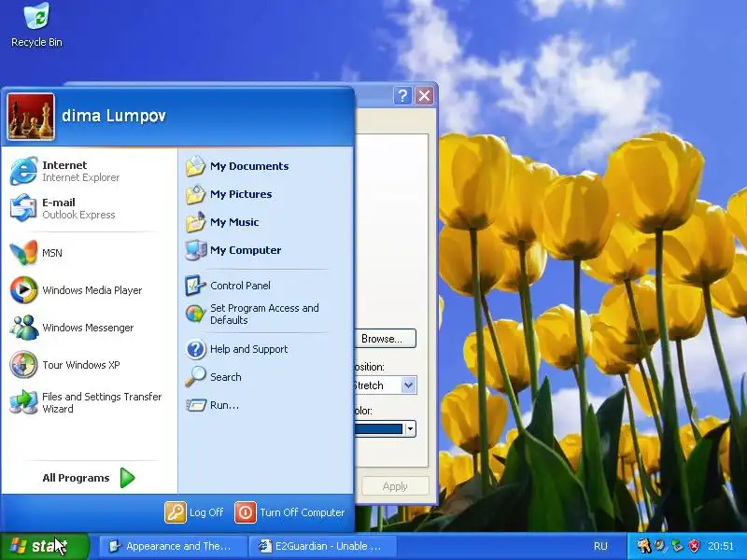Click Set Program Access and Defaults icon
747x560 pixels.
point(195,314)
